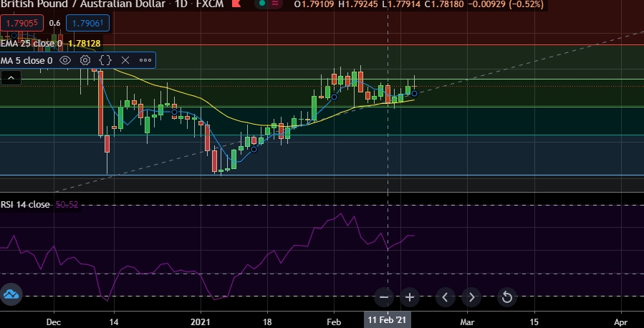Click the Mar label on time axis
The width and height of the screenshot is (644, 328).
[x=467, y=322]
